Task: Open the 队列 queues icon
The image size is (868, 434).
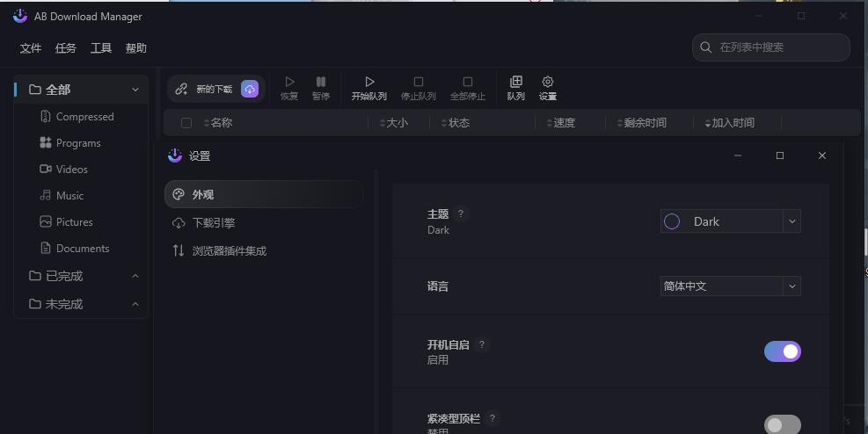Action: 516,83
